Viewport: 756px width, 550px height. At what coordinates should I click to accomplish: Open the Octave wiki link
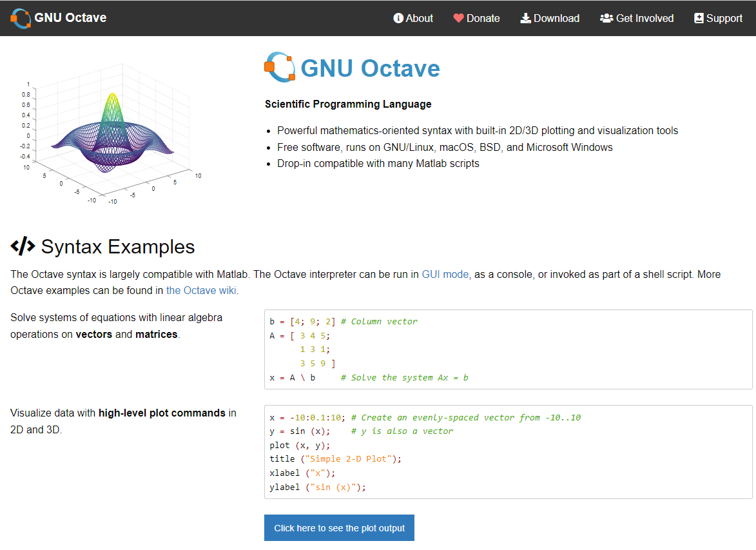coord(201,290)
